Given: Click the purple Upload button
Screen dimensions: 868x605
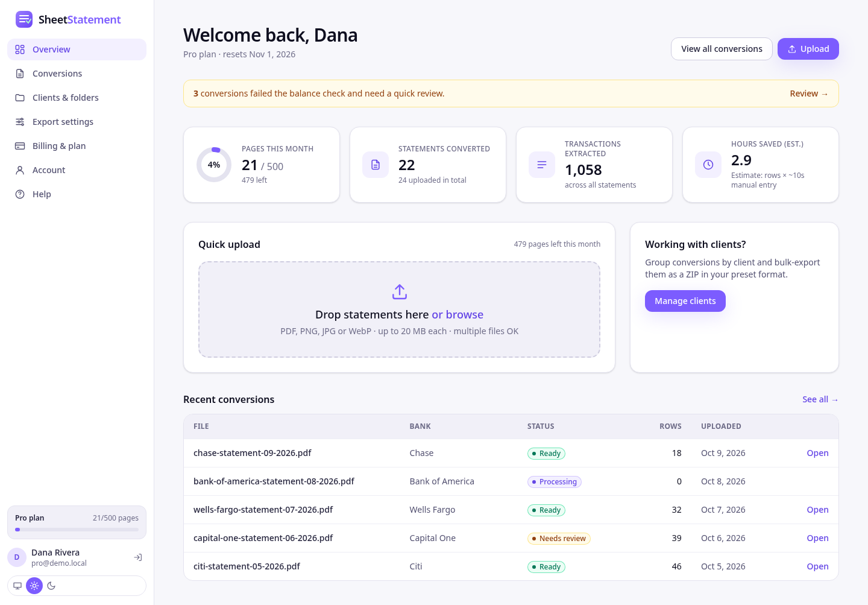Looking at the screenshot, I should pos(808,49).
